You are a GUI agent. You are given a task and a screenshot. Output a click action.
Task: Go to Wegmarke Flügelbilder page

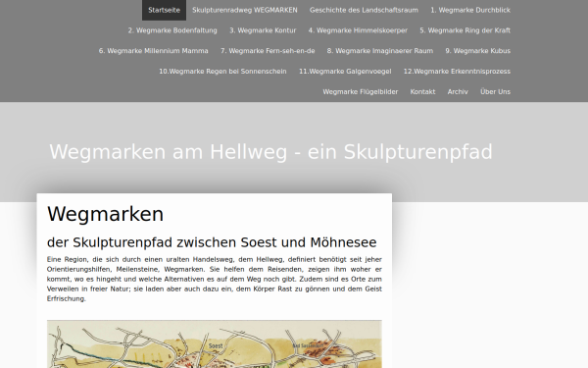(361, 91)
